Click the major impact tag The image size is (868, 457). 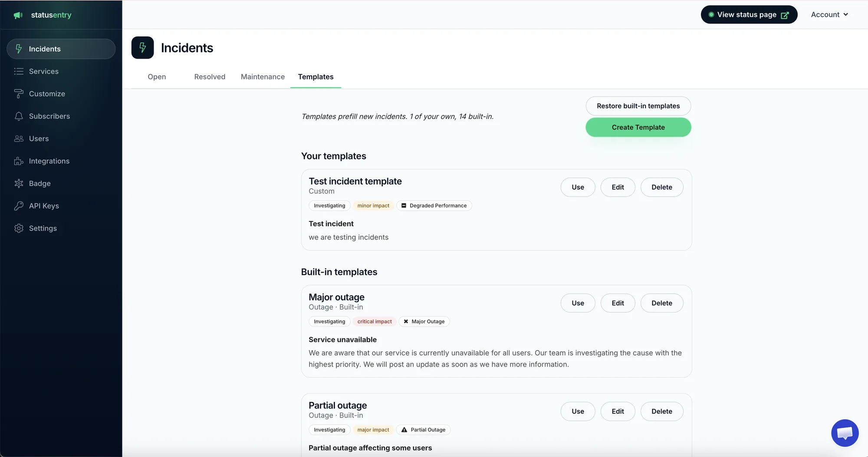(x=373, y=430)
